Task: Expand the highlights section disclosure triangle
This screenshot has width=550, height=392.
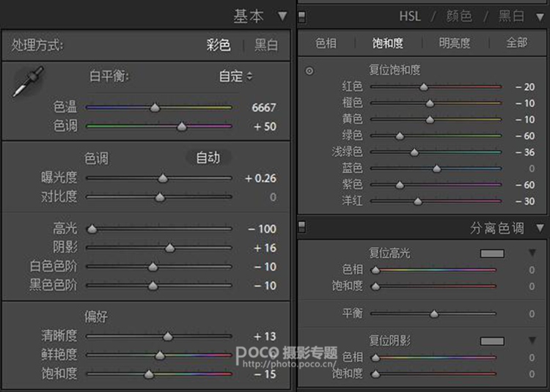Action: [532, 254]
